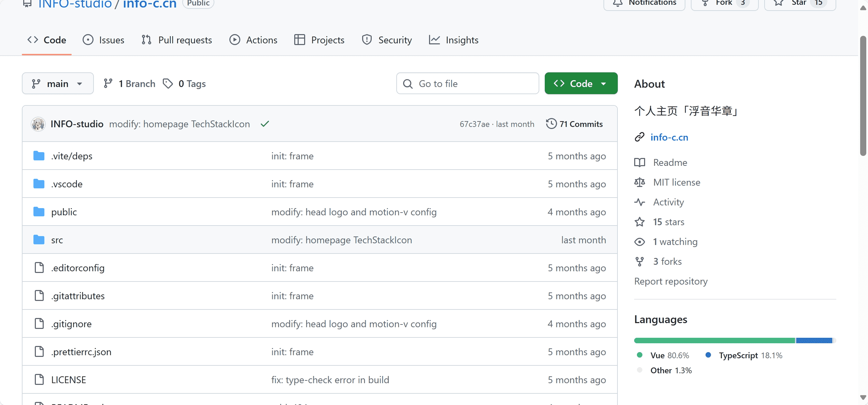
Task: Click the .vscode folder icon
Action: (x=39, y=184)
